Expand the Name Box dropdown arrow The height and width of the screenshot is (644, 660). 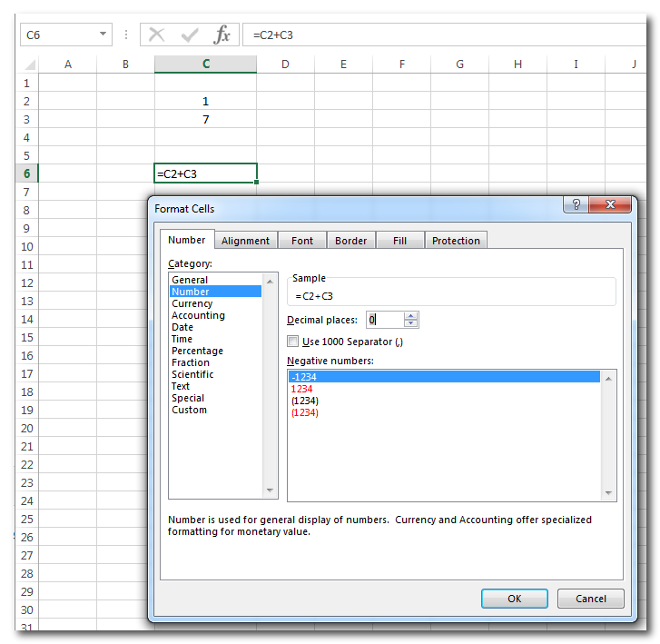tap(101, 35)
